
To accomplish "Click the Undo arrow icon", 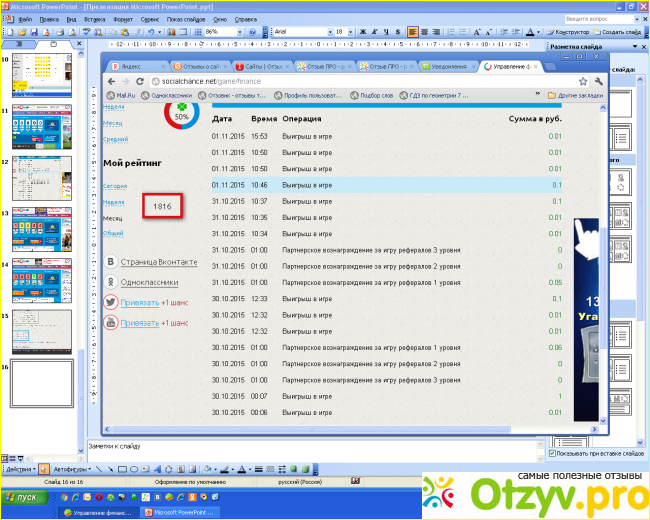I will 151,32.
